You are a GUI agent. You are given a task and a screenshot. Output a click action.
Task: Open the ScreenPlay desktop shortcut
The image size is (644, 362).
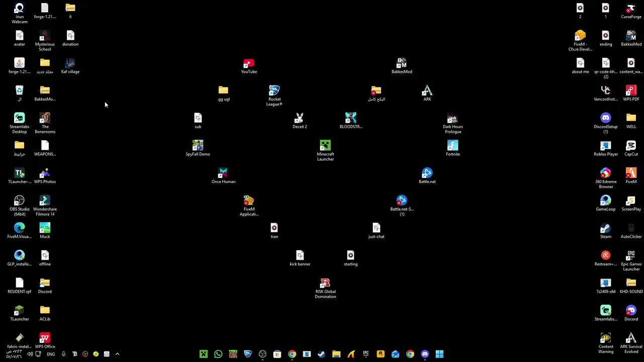pos(631,203)
